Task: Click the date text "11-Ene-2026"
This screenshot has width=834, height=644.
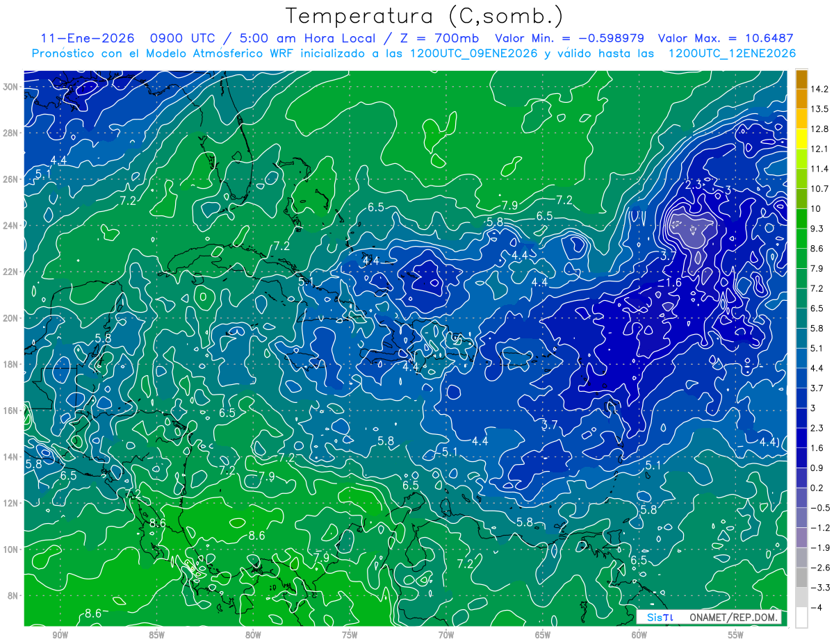Action: click(87, 38)
